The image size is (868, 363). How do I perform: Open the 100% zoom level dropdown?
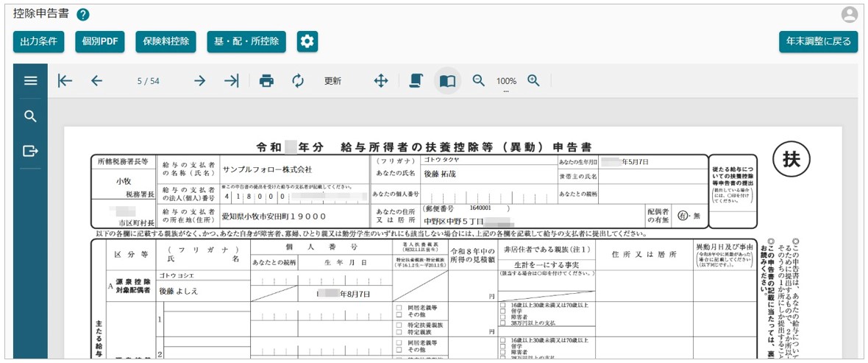(x=506, y=82)
